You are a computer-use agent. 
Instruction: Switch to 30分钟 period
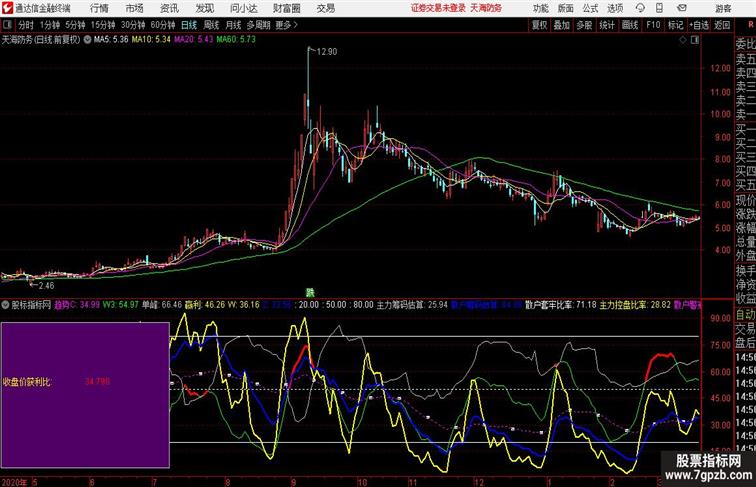coord(133,25)
